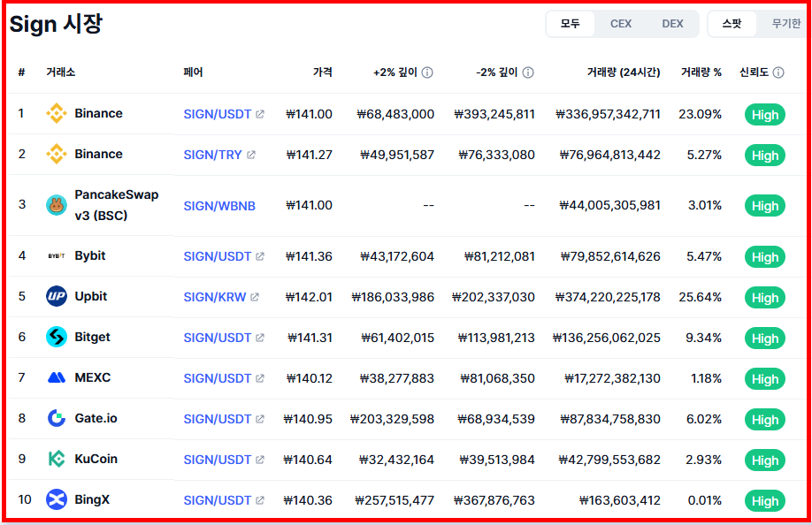Click the depth value ₩203,329,598
Screen dimensions: 812x525
click(392, 419)
